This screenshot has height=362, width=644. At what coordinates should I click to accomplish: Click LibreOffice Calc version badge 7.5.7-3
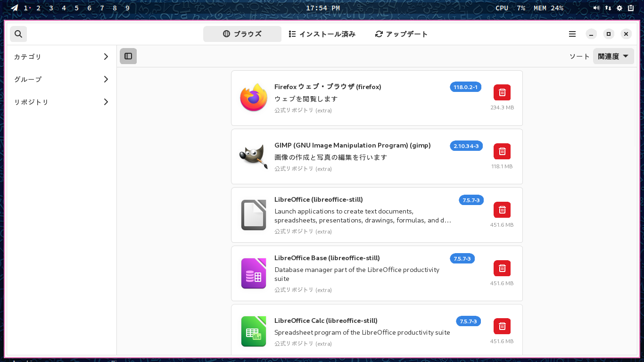click(468, 321)
